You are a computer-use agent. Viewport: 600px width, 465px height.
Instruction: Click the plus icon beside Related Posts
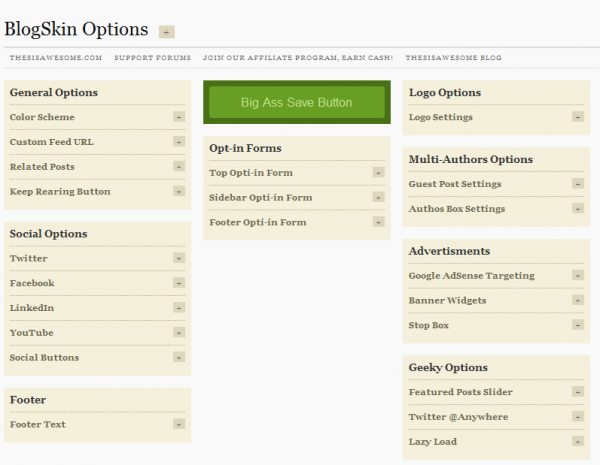pos(179,166)
